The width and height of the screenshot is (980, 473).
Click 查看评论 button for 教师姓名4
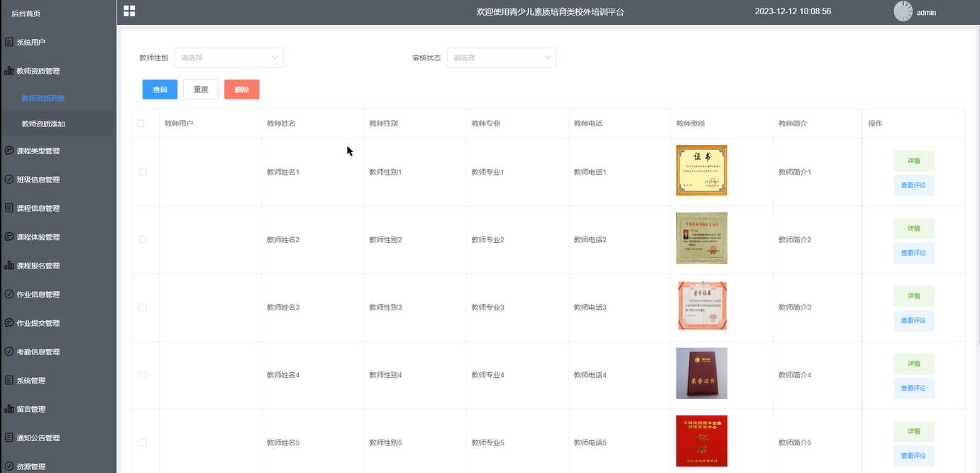pyautogui.click(x=914, y=388)
